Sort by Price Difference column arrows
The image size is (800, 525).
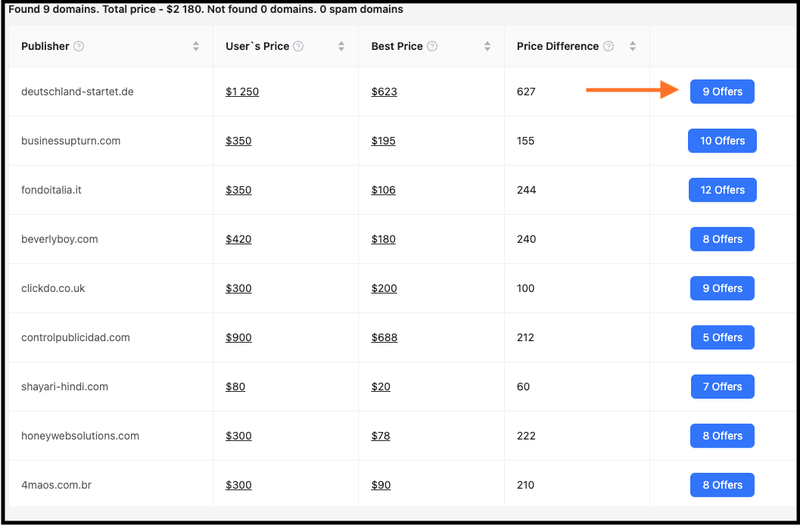(633, 47)
